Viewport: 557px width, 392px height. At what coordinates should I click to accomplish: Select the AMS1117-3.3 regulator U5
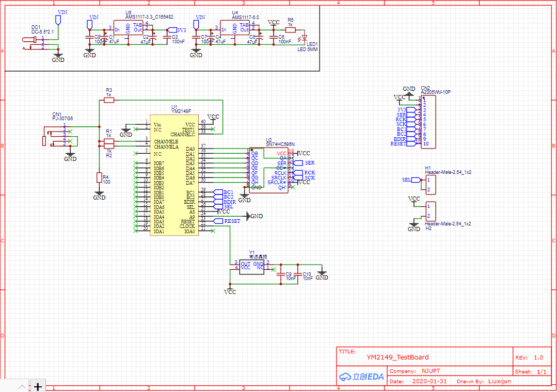[x=128, y=28]
